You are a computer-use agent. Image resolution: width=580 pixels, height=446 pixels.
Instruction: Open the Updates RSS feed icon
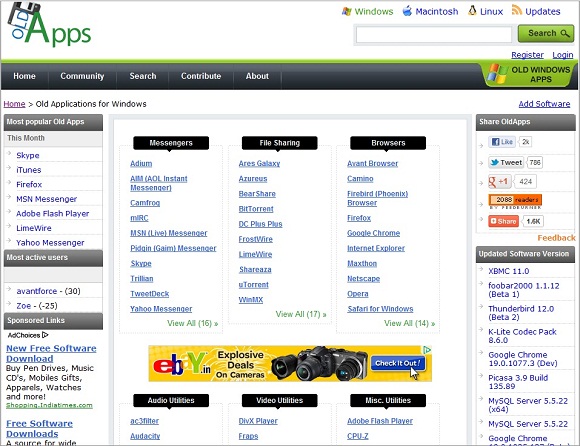(516, 10)
